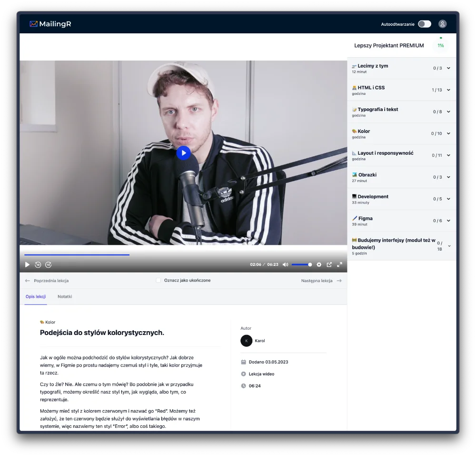Screen dimensions: 476x456
Task: Switch to the Notatki tab
Action: pos(65,296)
